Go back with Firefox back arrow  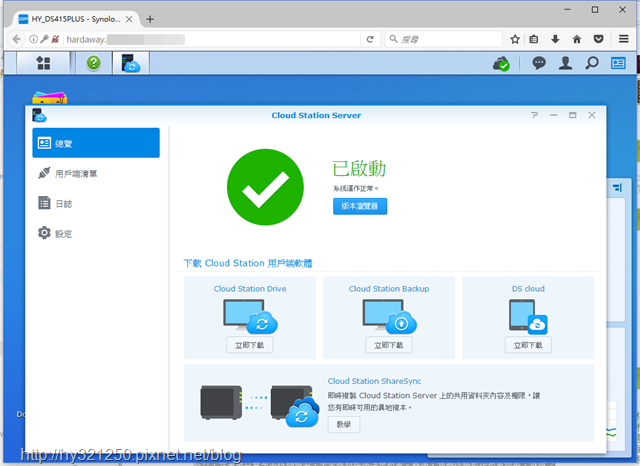[x=16, y=39]
